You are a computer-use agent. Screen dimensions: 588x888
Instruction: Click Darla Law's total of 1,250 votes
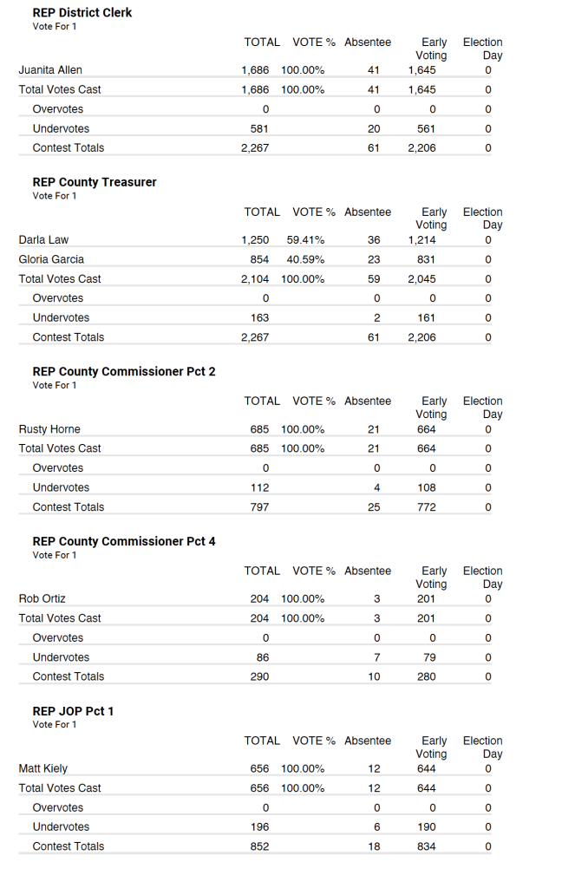point(255,240)
